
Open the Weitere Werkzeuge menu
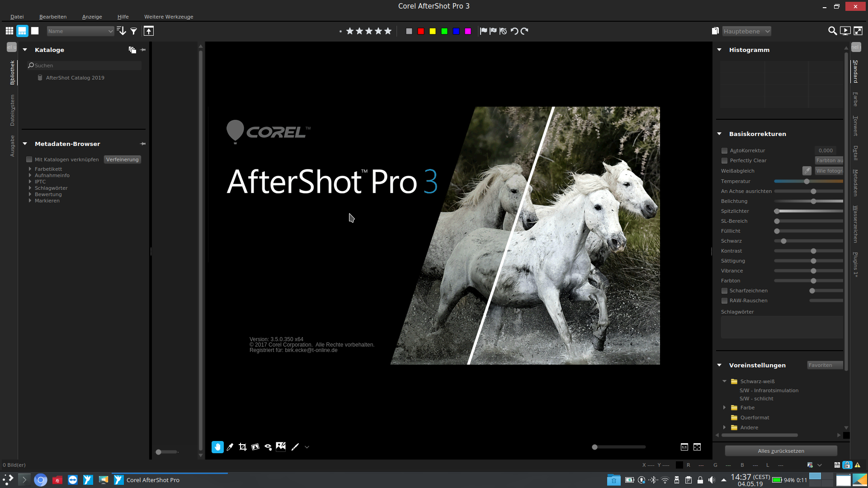point(169,17)
